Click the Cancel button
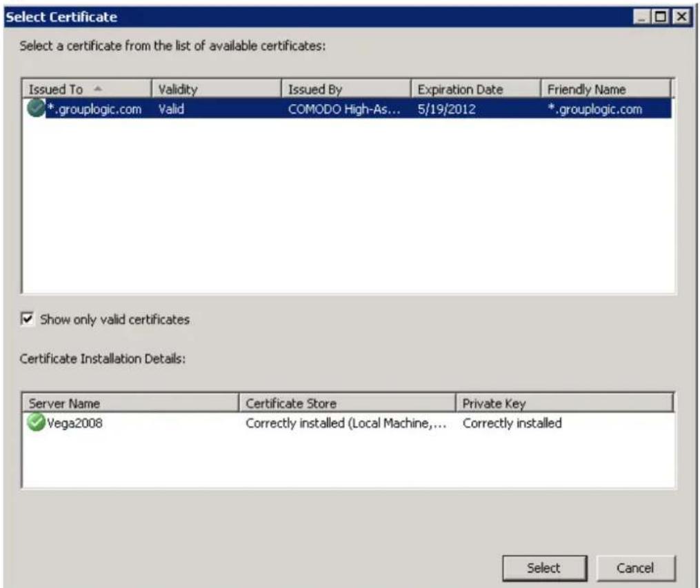This screenshot has height=588, width=700. tap(635, 568)
